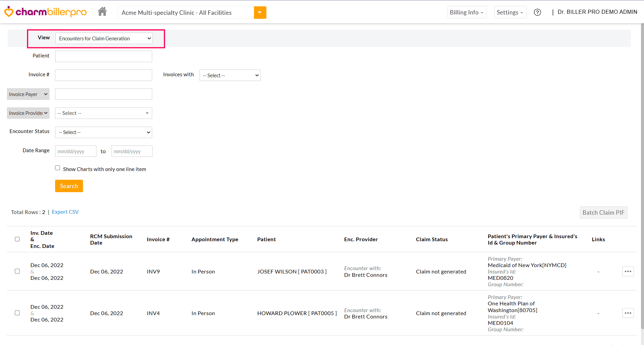This screenshot has width=644, height=345.
Task: Click the RCM Submission Date column header
Action: tap(111, 240)
